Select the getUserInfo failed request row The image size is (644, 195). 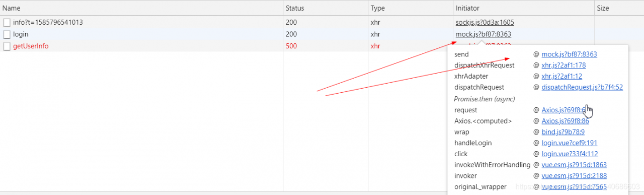click(322, 46)
